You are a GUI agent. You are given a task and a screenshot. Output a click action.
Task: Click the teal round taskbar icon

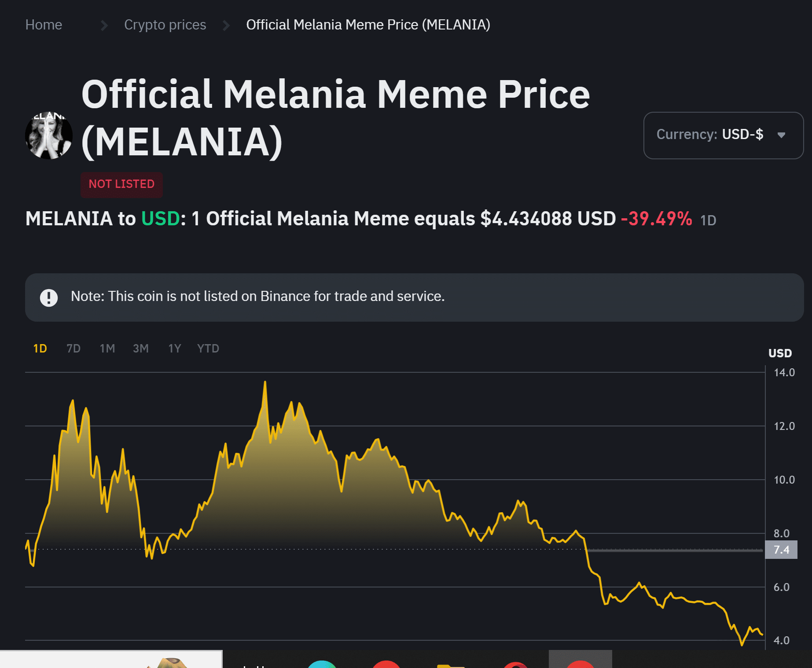[x=322, y=664]
